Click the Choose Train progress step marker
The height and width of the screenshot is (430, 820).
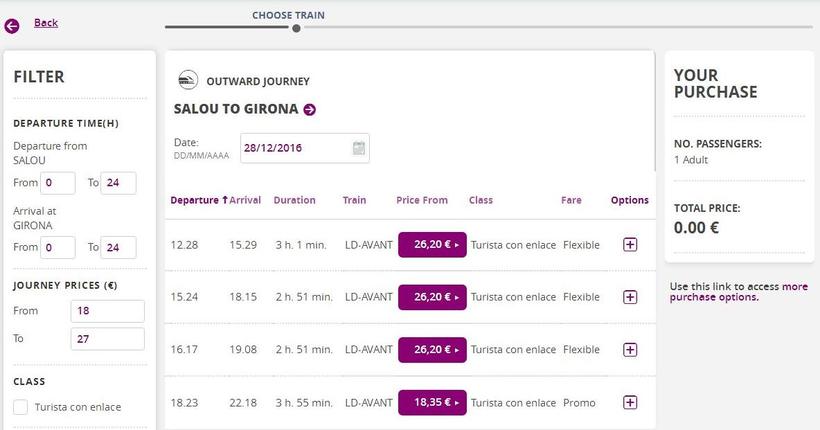[x=296, y=28]
